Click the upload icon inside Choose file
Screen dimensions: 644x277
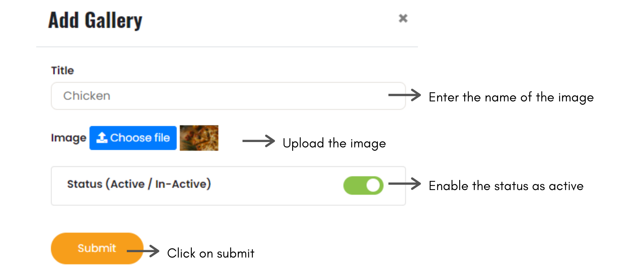pos(102,137)
